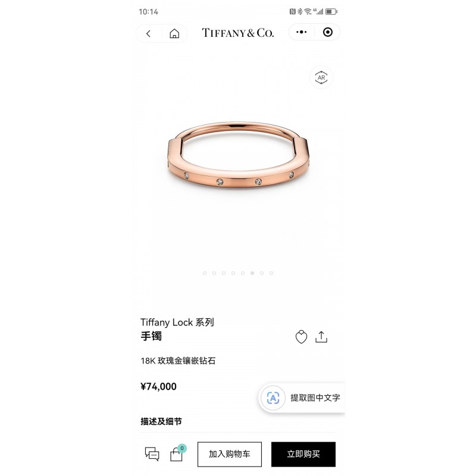Select the first image carousel dot
The height and width of the screenshot is (476, 476).
coord(205,273)
